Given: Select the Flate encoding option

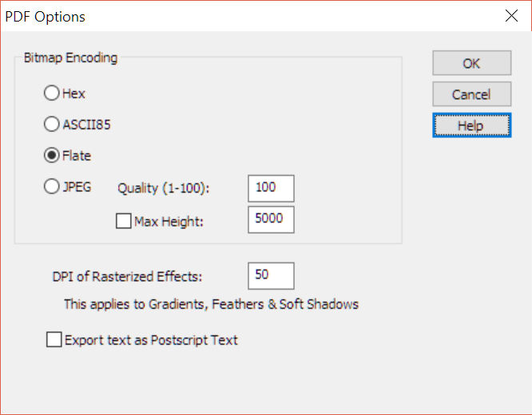Looking at the screenshot, I should [x=51, y=156].
